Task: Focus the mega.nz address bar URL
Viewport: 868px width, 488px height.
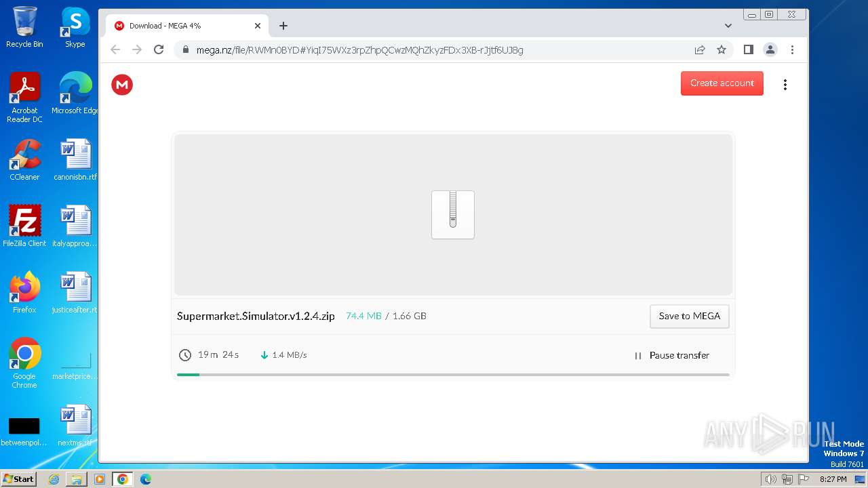Action: pos(359,49)
